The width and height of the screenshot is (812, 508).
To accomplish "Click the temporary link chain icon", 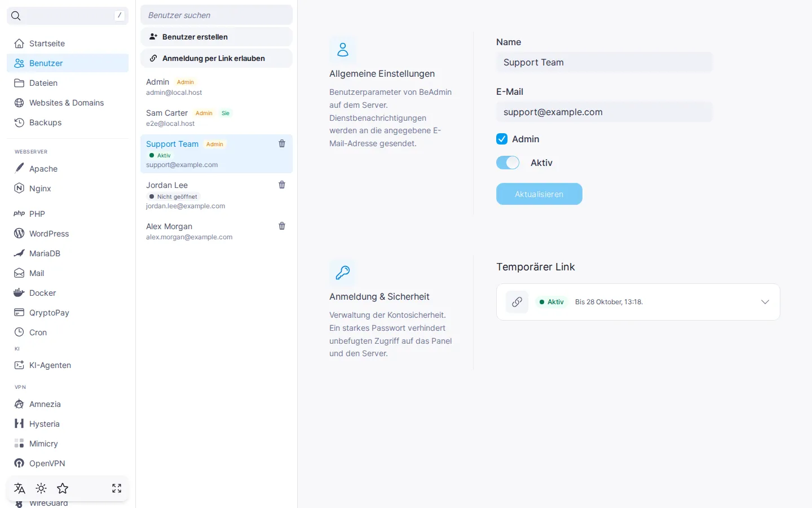I will [517, 302].
